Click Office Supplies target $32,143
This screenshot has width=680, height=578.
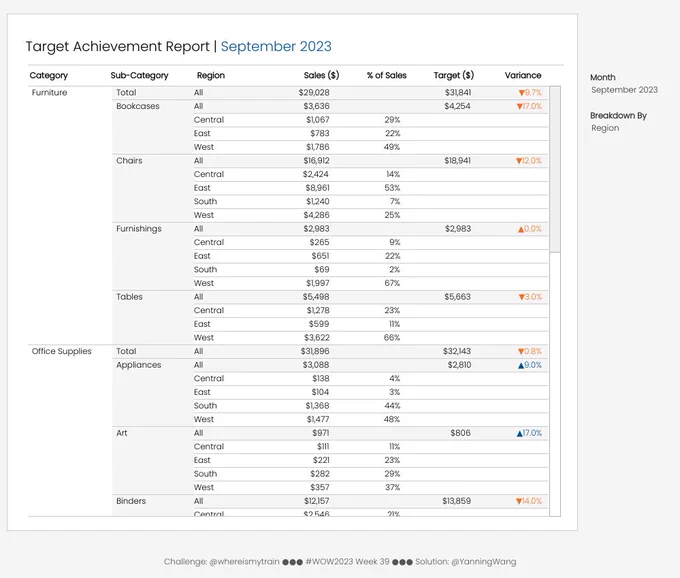(x=457, y=351)
